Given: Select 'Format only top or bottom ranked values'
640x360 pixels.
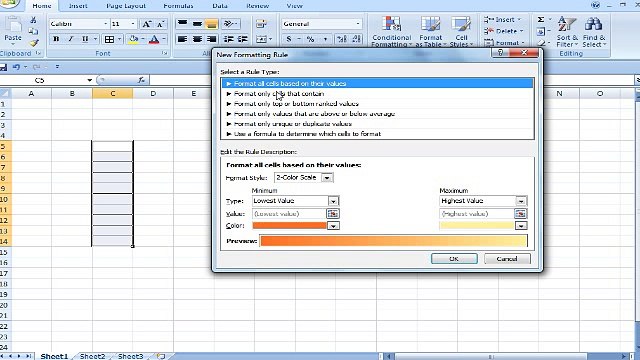Looking at the screenshot, I should click(x=378, y=104).
